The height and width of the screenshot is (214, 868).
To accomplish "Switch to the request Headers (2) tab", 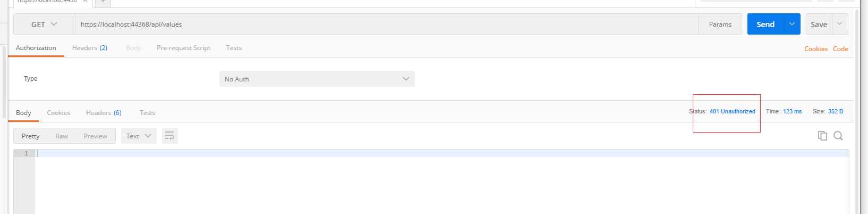I will point(90,48).
